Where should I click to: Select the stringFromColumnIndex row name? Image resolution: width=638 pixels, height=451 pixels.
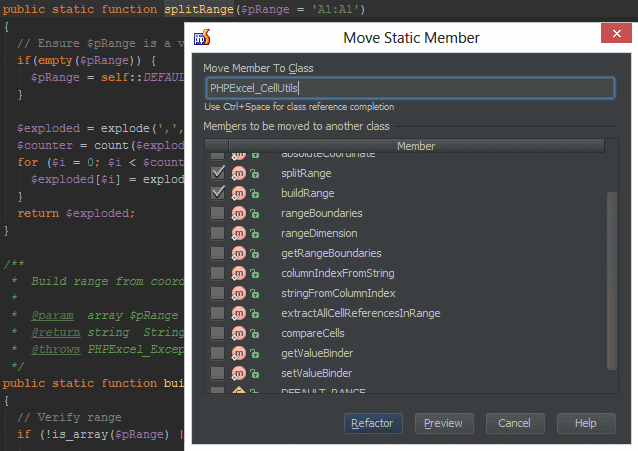(338, 293)
